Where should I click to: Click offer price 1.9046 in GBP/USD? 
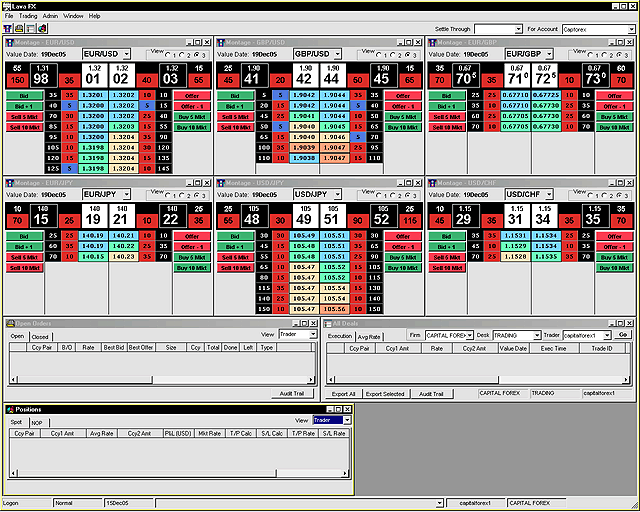[x=335, y=137]
